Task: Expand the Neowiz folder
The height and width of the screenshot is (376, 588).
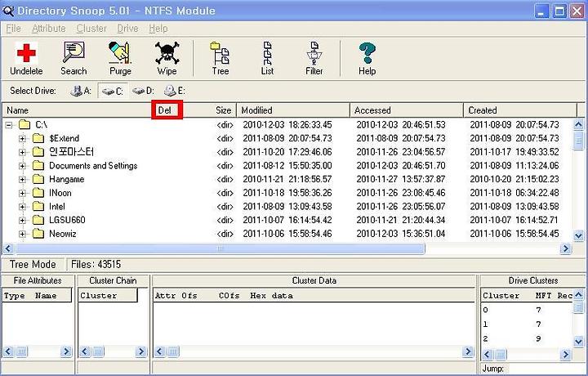Action: (x=23, y=234)
